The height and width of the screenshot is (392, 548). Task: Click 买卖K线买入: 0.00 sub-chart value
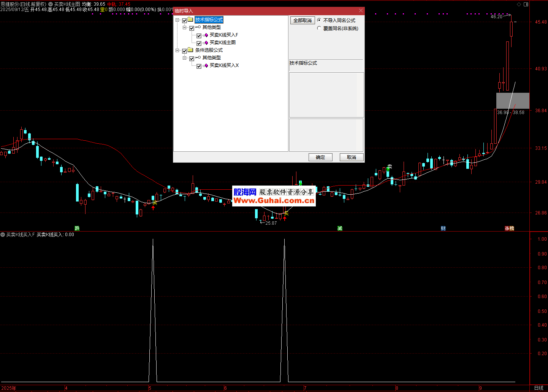click(55, 235)
